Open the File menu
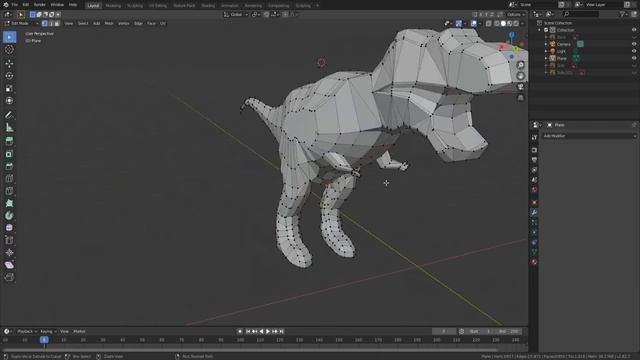Viewport: 640px width, 360px height. 15,5
